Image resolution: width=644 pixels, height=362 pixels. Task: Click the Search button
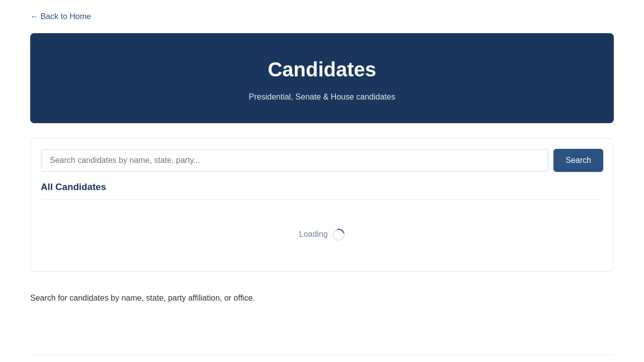click(578, 160)
